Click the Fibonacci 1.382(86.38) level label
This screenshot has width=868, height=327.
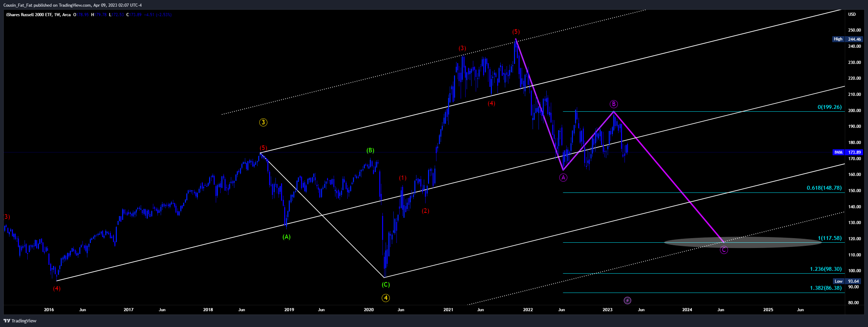tap(826, 288)
